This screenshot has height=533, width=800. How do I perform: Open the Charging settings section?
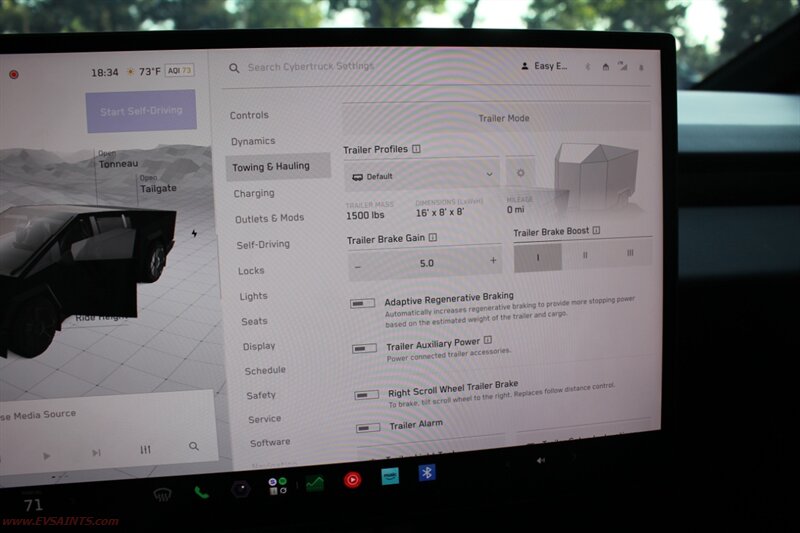point(254,193)
